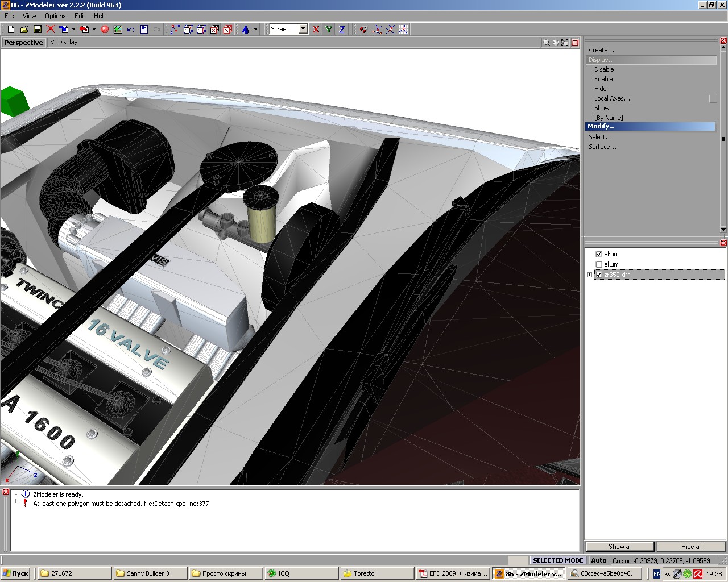Open the File menu
Image resolution: width=728 pixels, height=582 pixels.
pyautogui.click(x=9, y=16)
